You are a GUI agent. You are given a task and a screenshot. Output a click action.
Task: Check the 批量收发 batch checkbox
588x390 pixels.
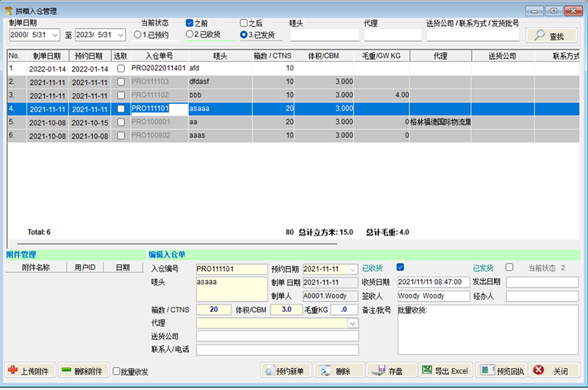pyautogui.click(x=117, y=372)
